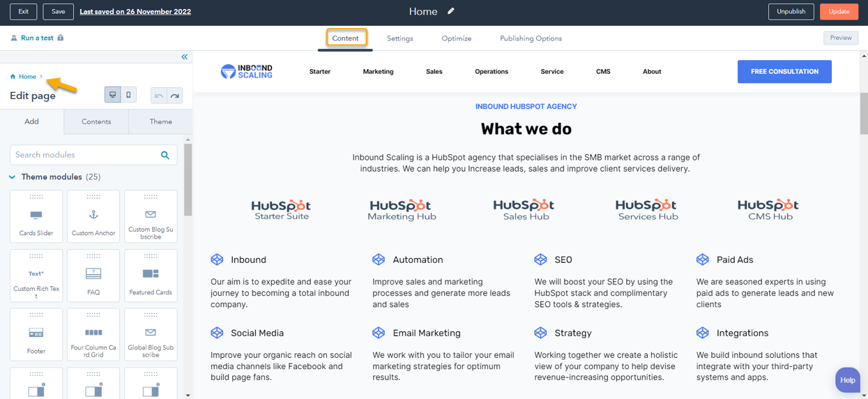Click the Preview button

841,38
